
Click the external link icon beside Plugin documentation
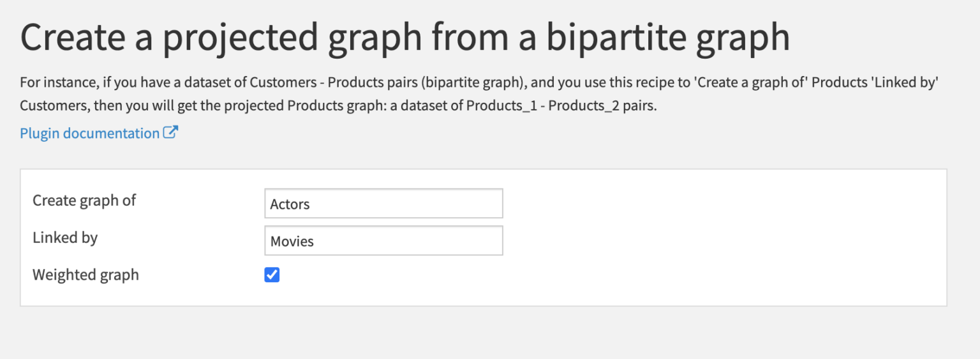[x=170, y=133]
